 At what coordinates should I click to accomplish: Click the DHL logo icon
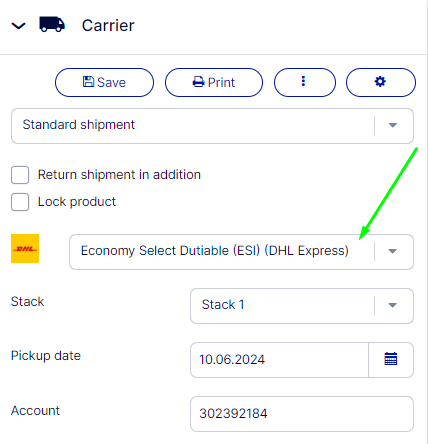(25, 248)
